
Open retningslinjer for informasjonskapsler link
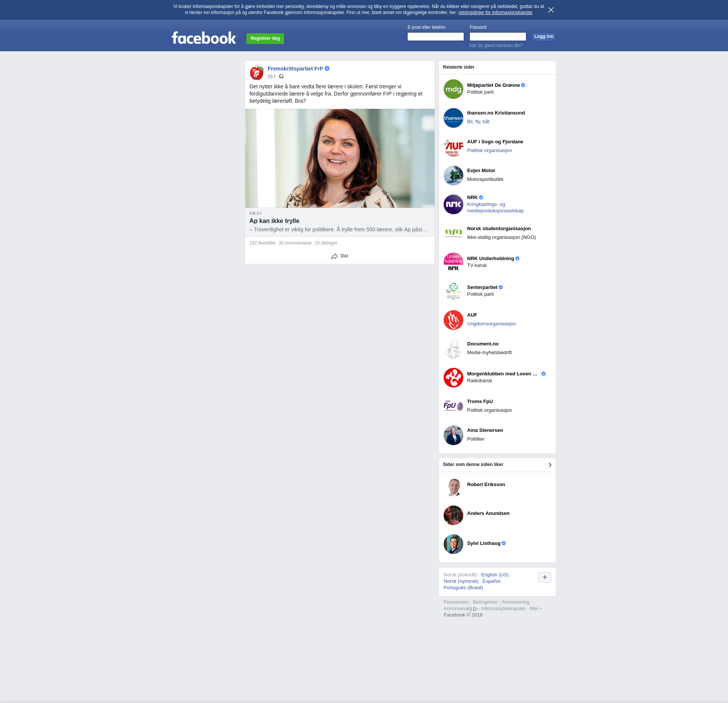point(495,13)
